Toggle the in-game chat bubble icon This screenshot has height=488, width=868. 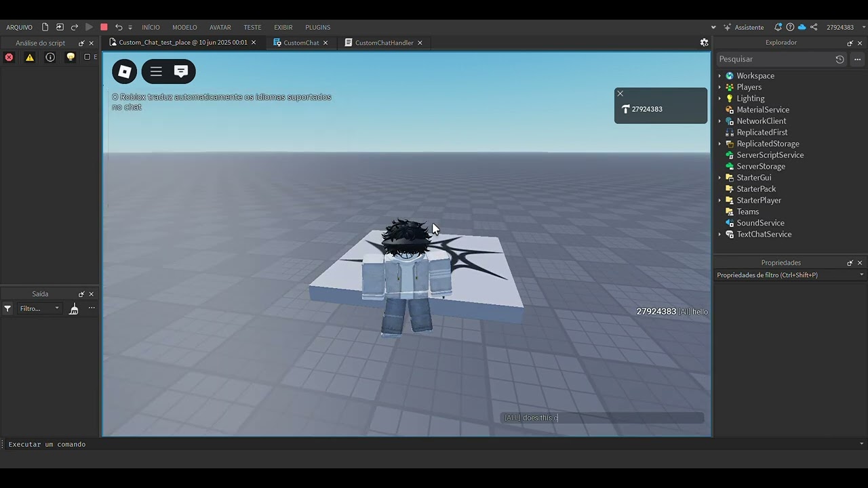(x=181, y=71)
